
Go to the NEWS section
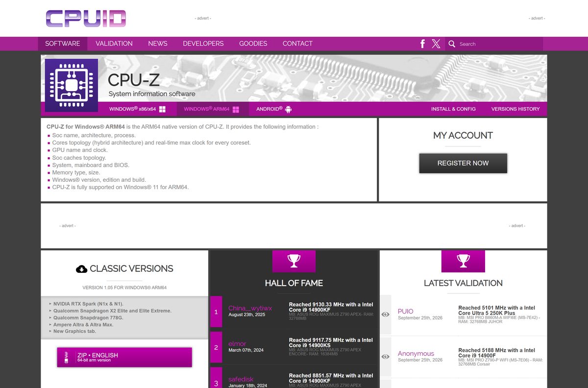(158, 44)
